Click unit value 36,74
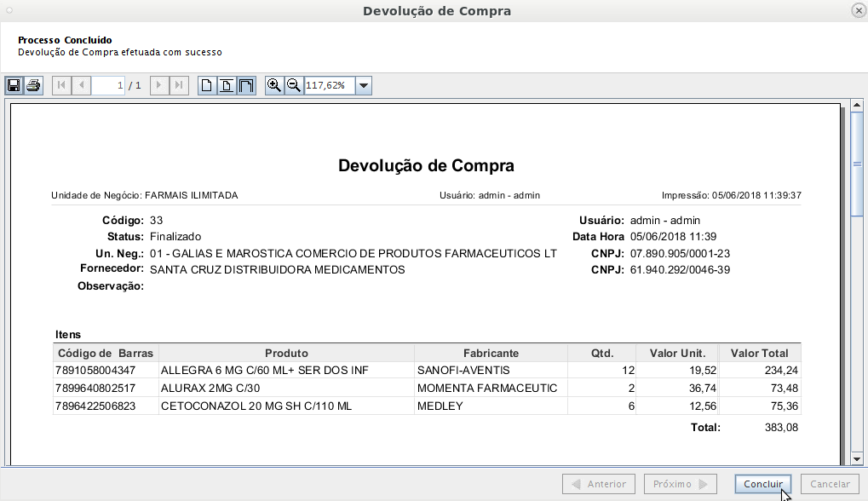 (x=703, y=388)
